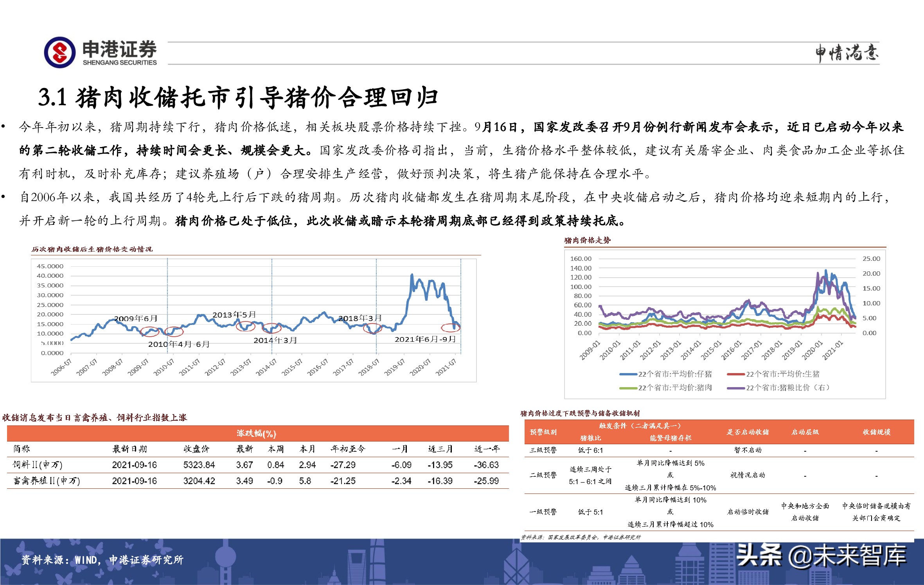Click the '低于 6:1' cell

pos(591,450)
